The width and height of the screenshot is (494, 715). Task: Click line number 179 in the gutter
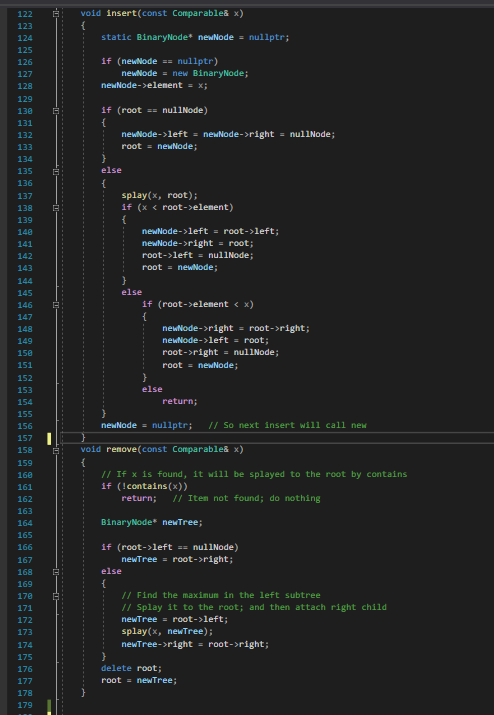point(25,705)
